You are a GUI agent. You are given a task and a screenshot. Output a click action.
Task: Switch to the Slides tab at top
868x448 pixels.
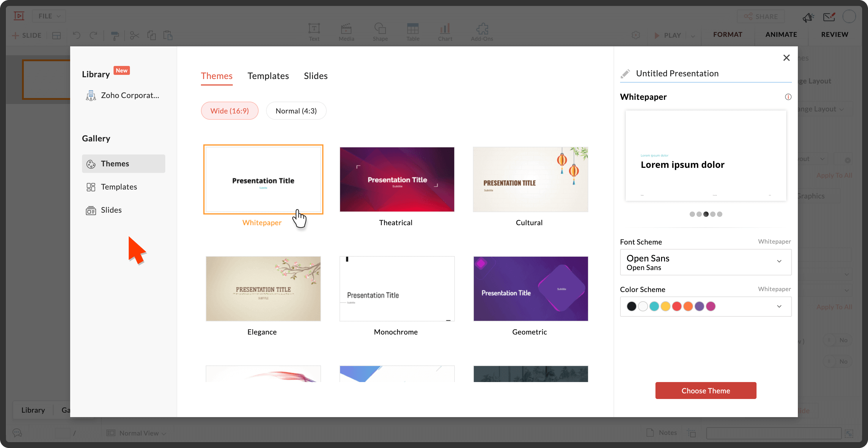315,76
